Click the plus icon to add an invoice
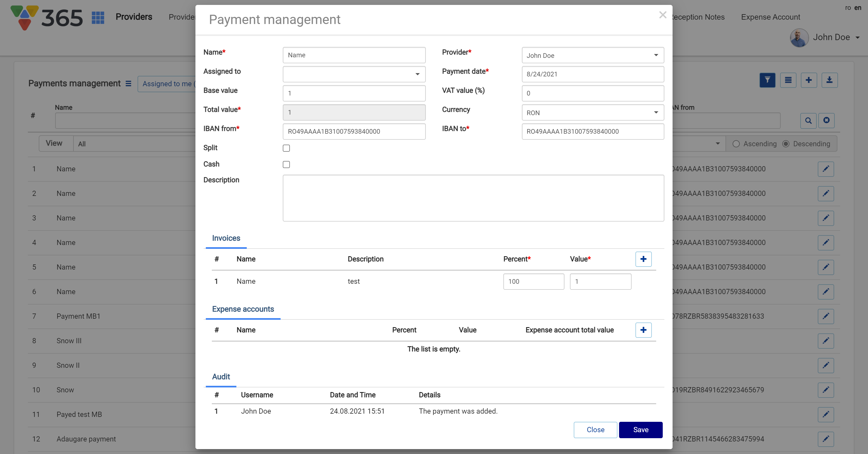This screenshot has height=454, width=868. (643, 259)
